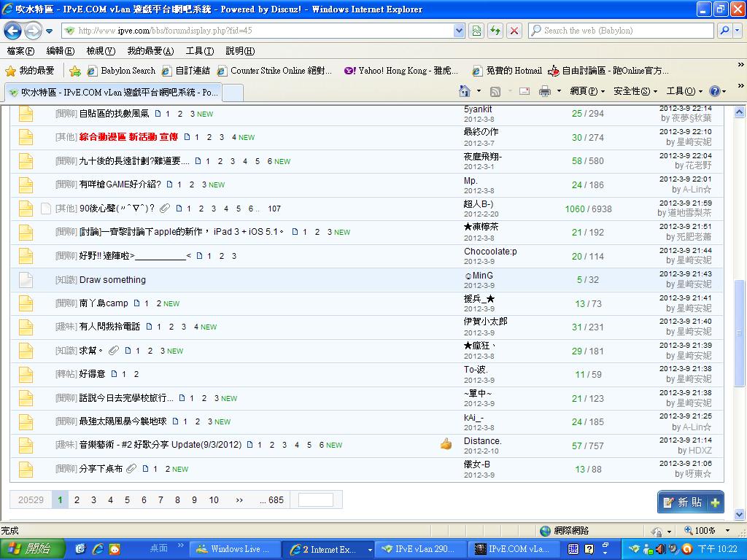This screenshot has width=747, height=560.
Task: Click the Windows 開始 Start button
Action: pos(32,549)
